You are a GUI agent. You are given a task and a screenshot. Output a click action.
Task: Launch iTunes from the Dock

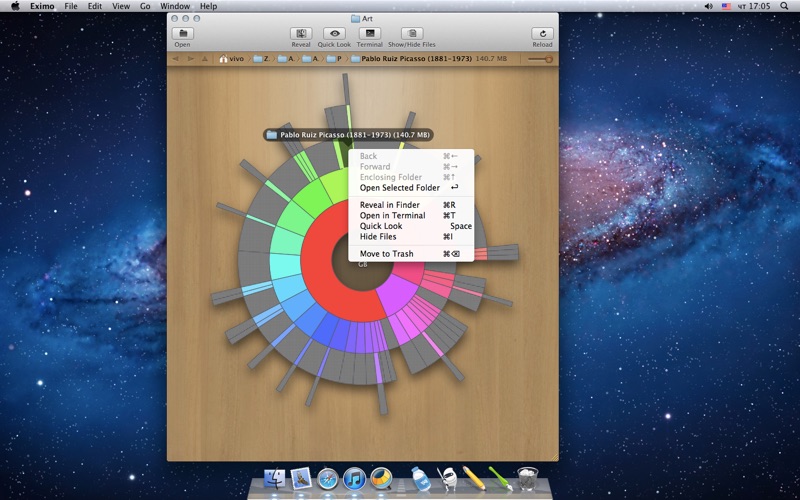(354, 479)
